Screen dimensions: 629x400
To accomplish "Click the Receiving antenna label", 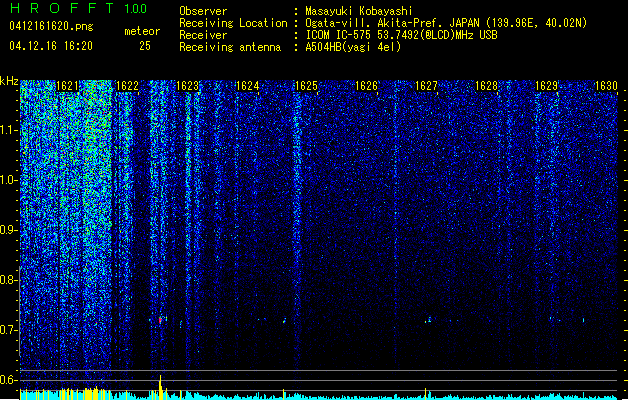I will (230, 47).
